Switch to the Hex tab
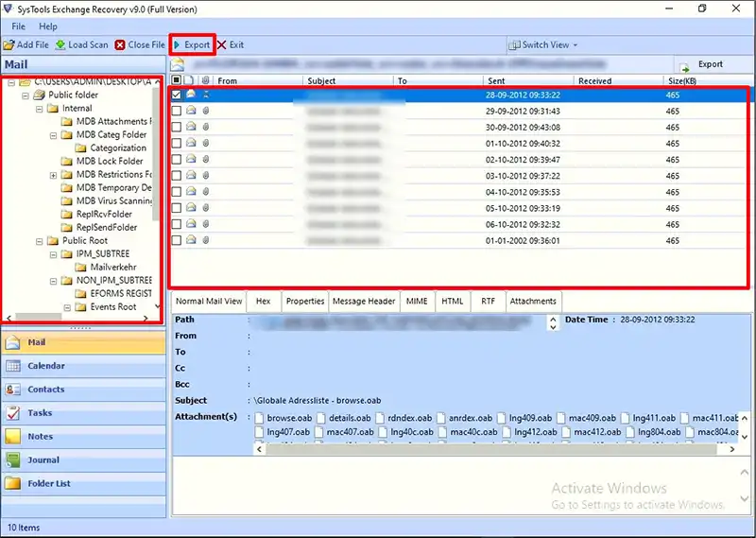Screen dimensions: 756x538 click(264, 301)
